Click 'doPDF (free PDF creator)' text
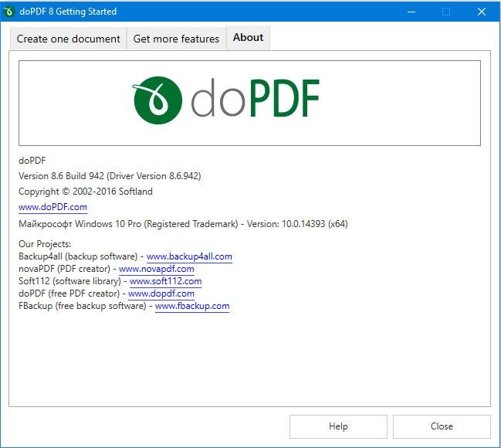 [69, 294]
